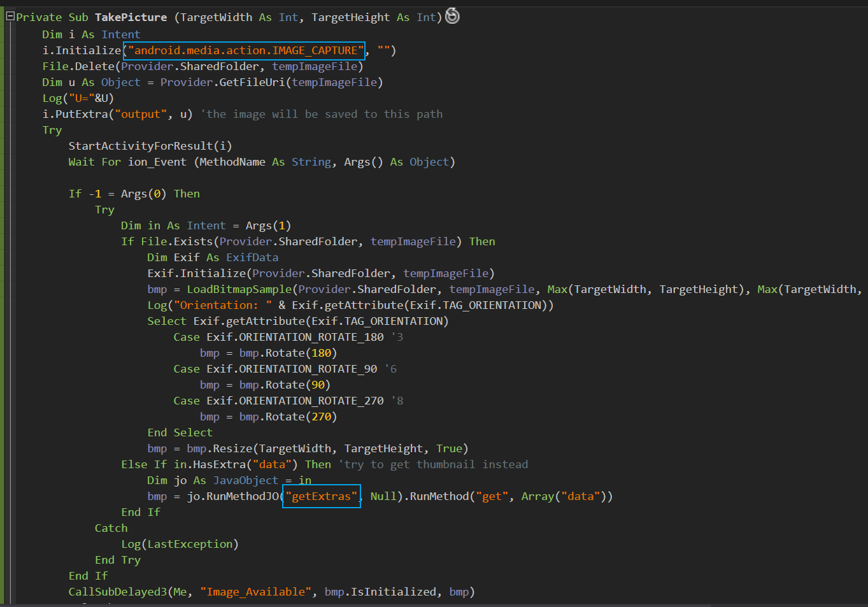This screenshot has width=868, height=607.
Task: Click the "output" key in PutExtra
Action: (141, 114)
